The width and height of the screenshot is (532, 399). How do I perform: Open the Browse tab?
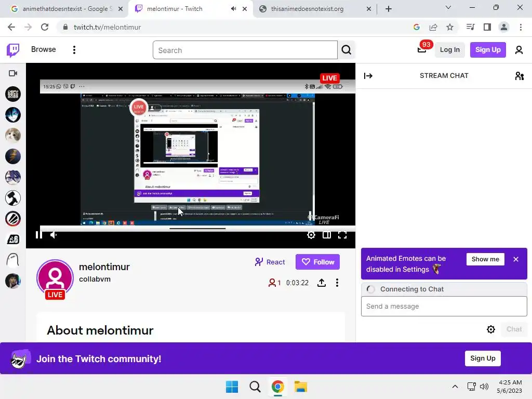pyautogui.click(x=44, y=49)
